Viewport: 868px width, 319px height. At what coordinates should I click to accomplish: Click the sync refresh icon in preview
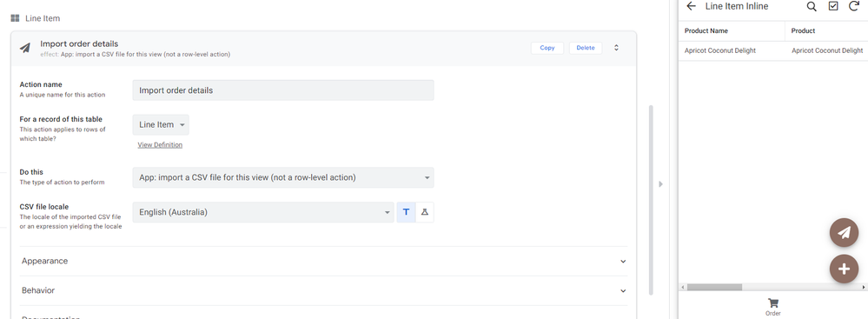point(854,6)
